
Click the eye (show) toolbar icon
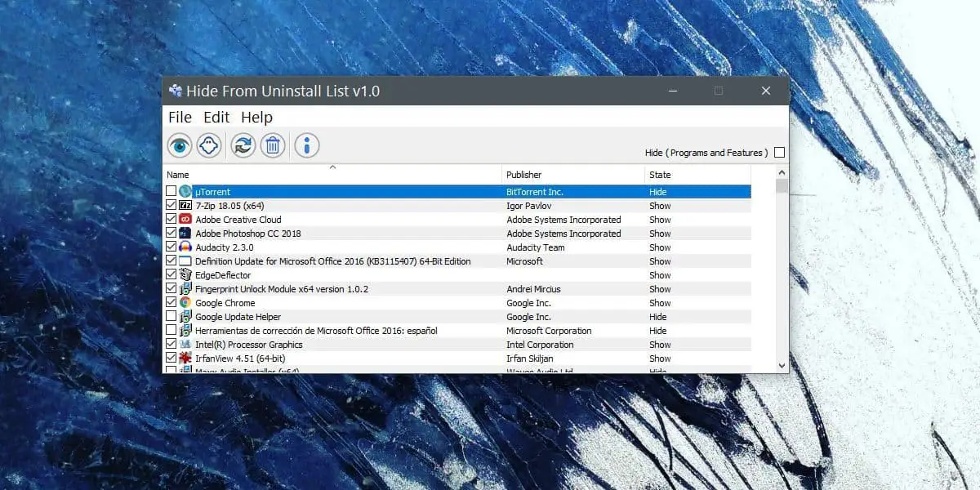[180, 145]
